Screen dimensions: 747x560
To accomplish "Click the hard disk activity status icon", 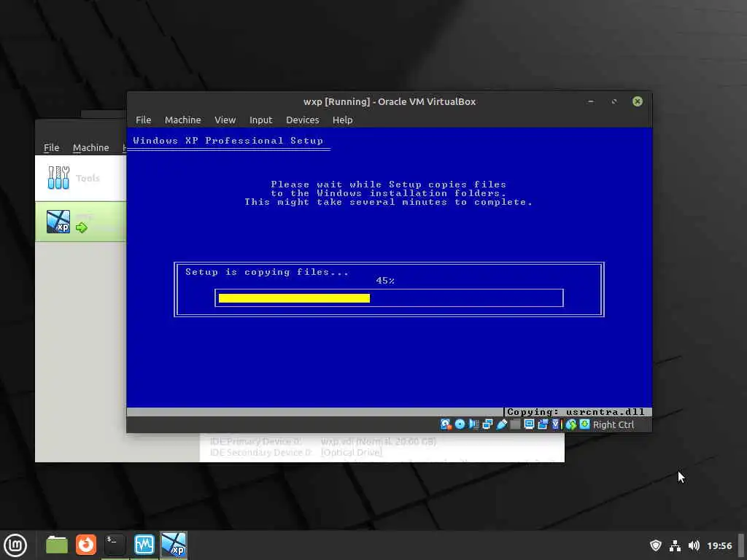I will pyautogui.click(x=446, y=424).
